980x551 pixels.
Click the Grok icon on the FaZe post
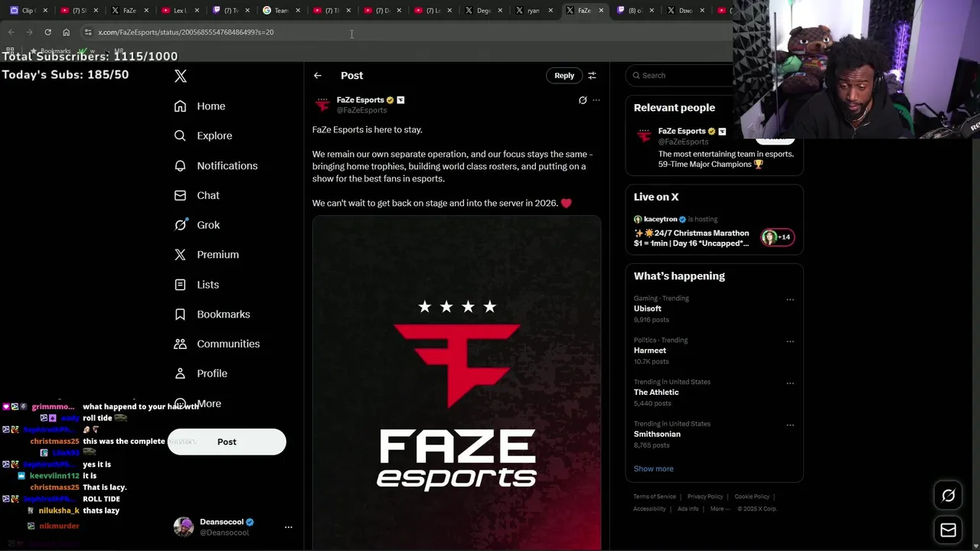[x=583, y=100]
